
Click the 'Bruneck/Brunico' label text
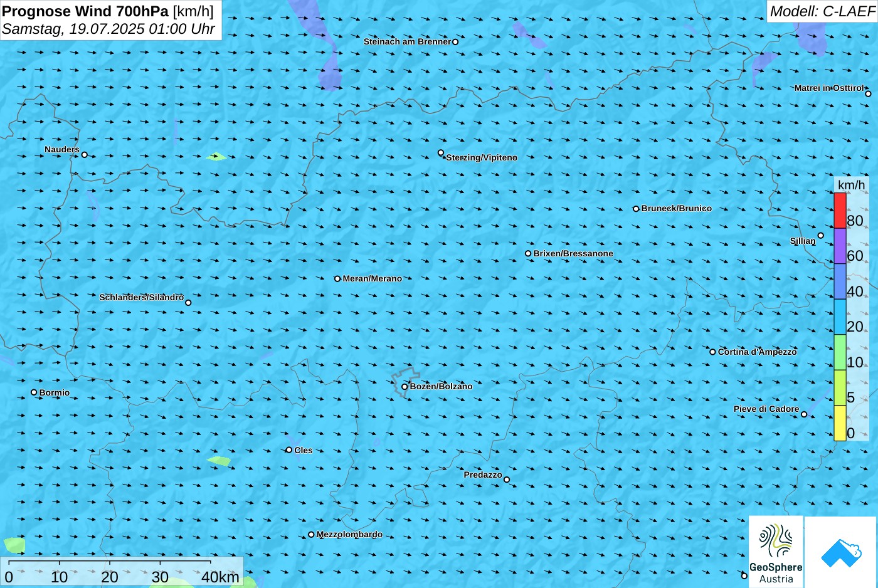(677, 208)
